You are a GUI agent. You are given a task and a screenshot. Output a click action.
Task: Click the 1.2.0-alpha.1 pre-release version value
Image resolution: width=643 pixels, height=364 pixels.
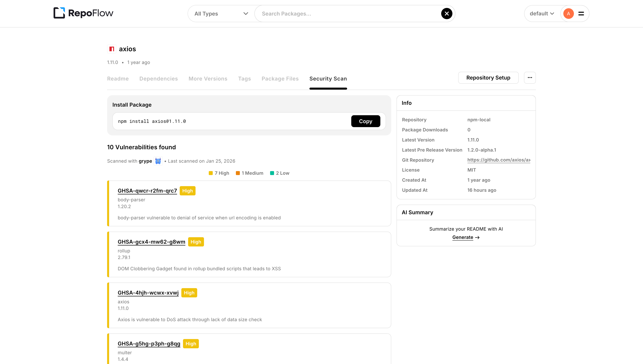[x=482, y=150]
